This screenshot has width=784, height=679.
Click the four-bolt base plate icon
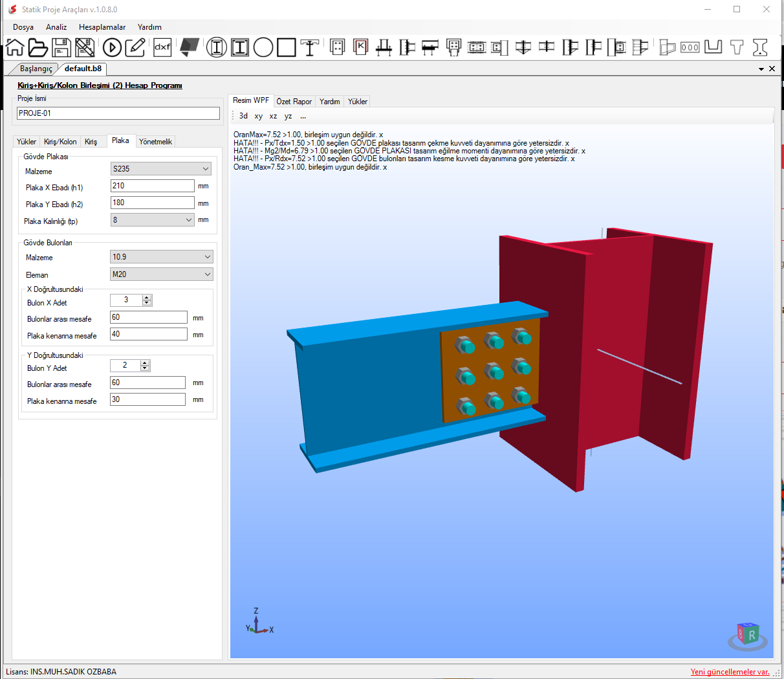[338, 47]
